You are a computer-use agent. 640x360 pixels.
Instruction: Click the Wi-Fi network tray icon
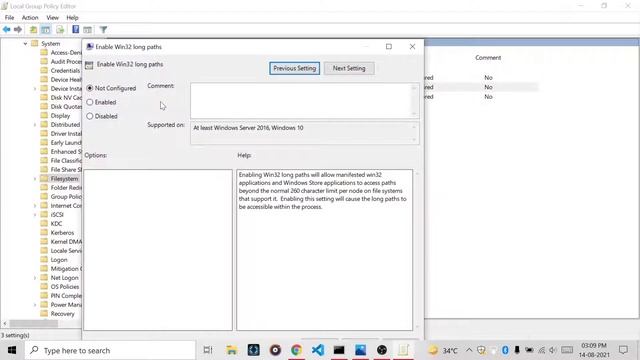(x=542, y=350)
